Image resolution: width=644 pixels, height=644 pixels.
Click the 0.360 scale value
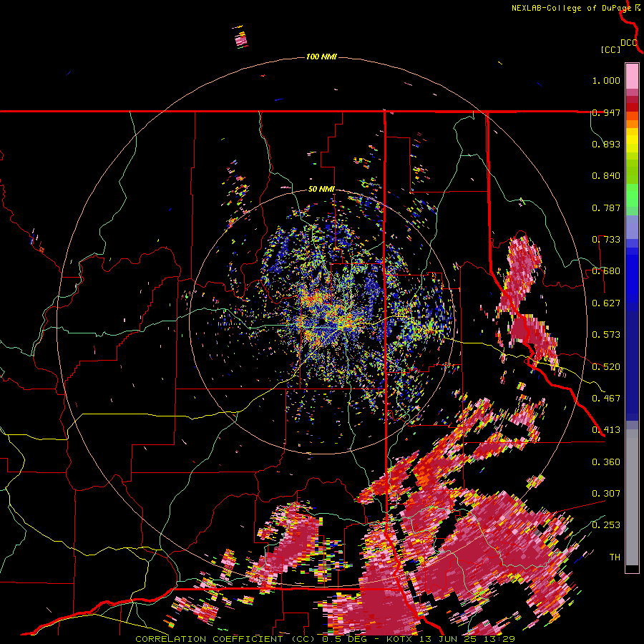pyautogui.click(x=606, y=462)
